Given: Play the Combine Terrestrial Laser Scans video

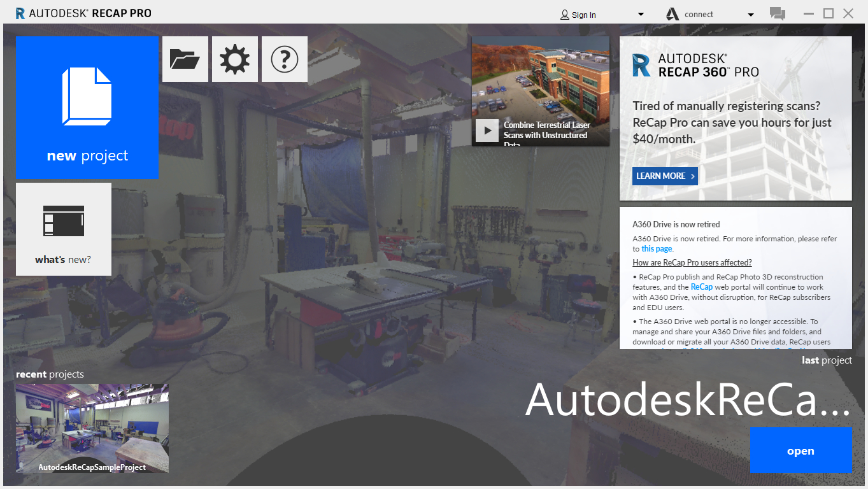Looking at the screenshot, I should 487,131.
